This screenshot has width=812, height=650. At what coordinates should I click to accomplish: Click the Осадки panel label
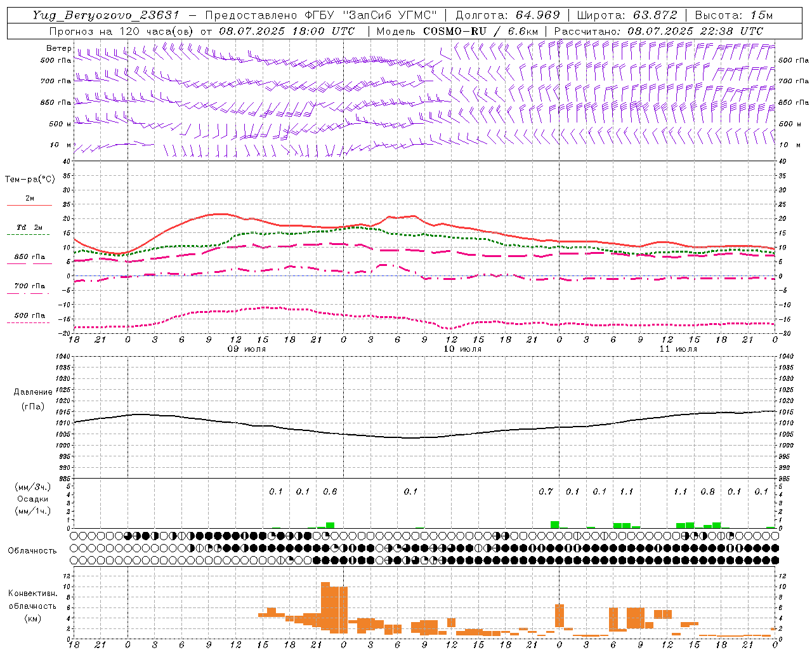pyautogui.click(x=33, y=499)
